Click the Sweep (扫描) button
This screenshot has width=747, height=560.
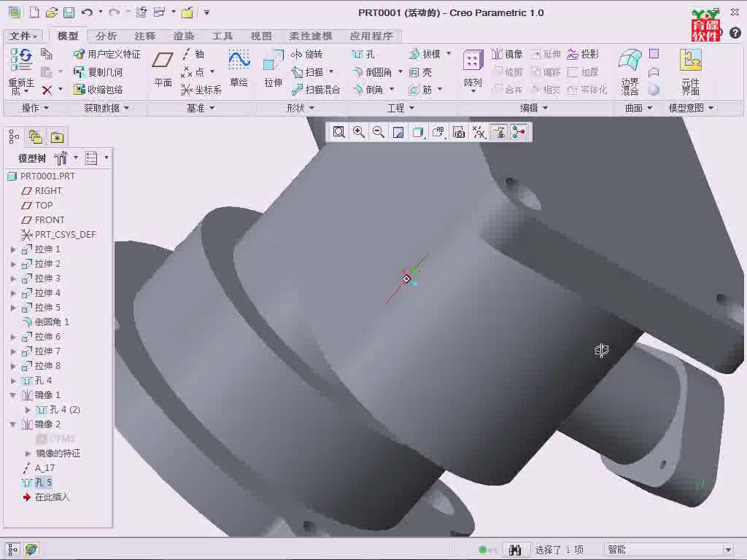point(307,72)
